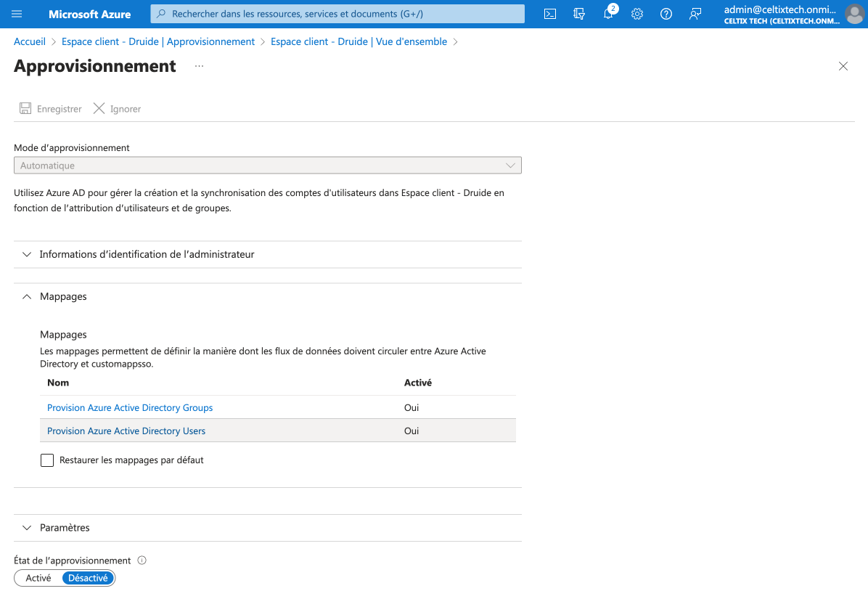Click the Ignorer button label
The height and width of the screenshot is (607, 868).
click(126, 109)
